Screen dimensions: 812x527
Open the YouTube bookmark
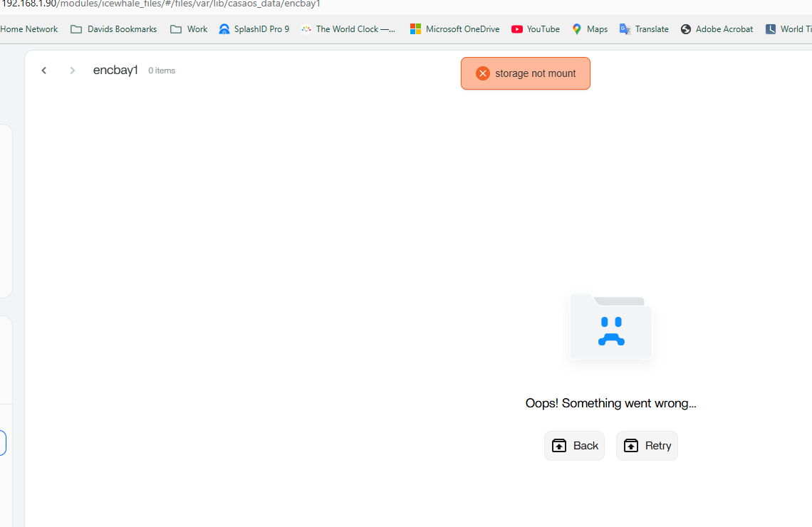[x=536, y=29]
